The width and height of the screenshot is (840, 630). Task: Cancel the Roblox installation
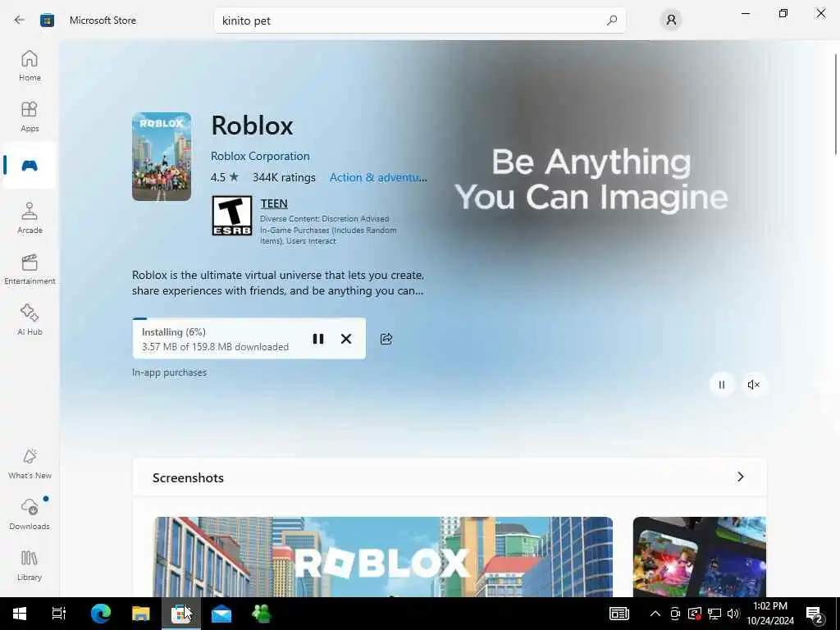[x=346, y=339]
